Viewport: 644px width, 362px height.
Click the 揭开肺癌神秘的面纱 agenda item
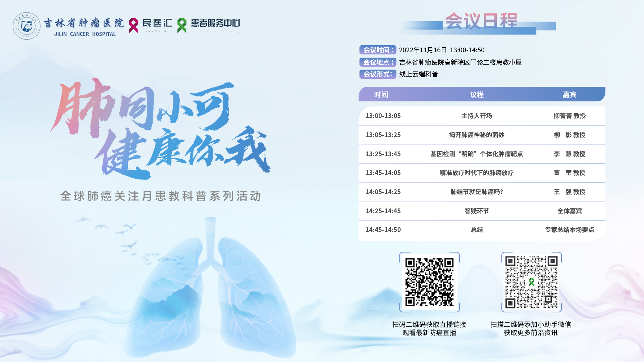click(477, 135)
